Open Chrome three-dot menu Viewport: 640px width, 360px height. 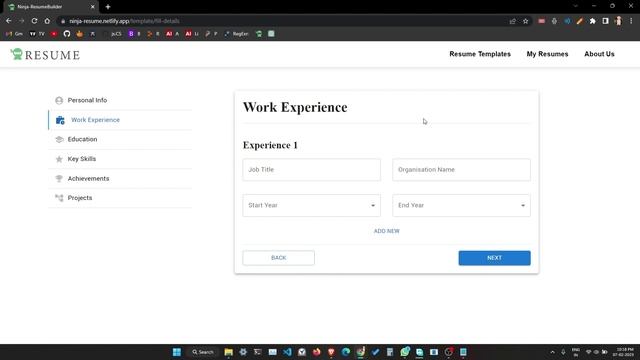[x=631, y=21]
